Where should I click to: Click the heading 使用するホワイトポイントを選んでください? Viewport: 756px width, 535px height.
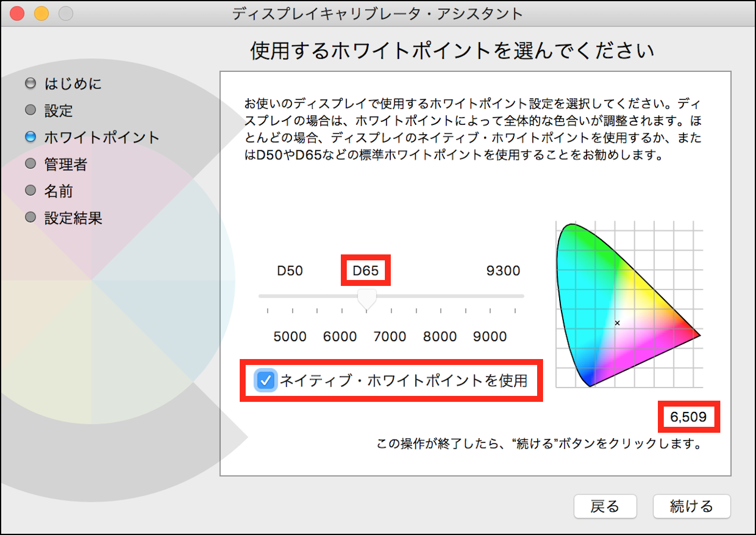[x=452, y=51]
